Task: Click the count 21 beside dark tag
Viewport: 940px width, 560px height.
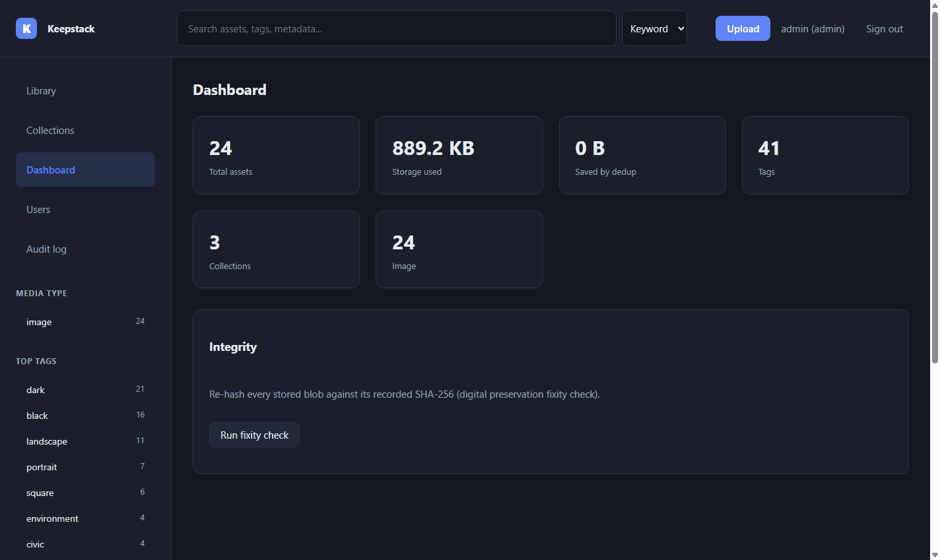Action: (140, 389)
